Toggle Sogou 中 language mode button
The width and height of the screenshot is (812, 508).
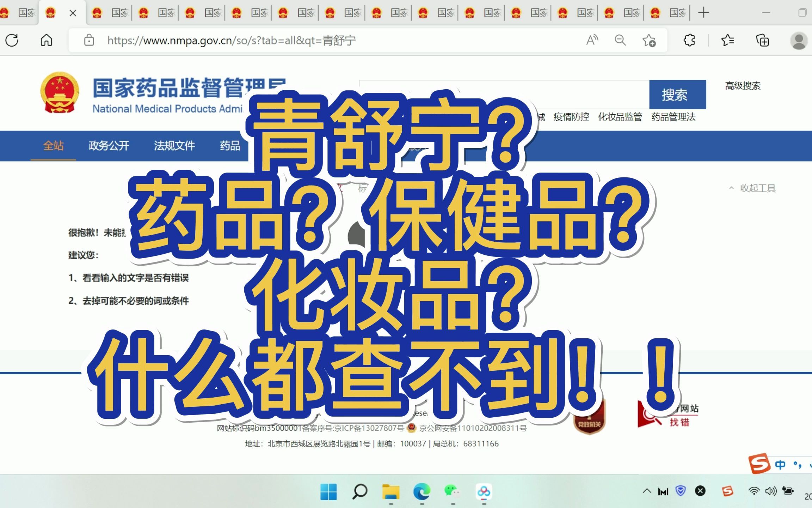click(x=780, y=465)
